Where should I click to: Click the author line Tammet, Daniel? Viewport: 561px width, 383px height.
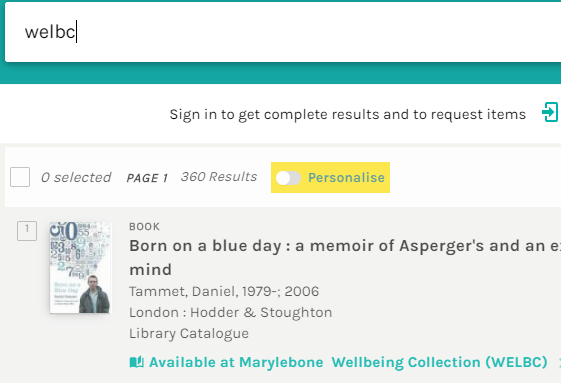(x=224, y=291)
